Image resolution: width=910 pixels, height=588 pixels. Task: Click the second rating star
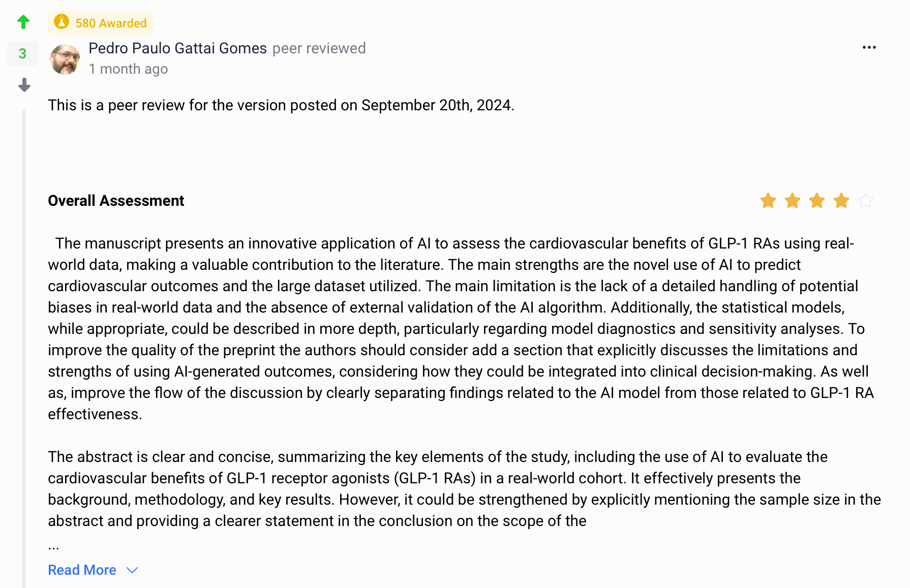792,201
